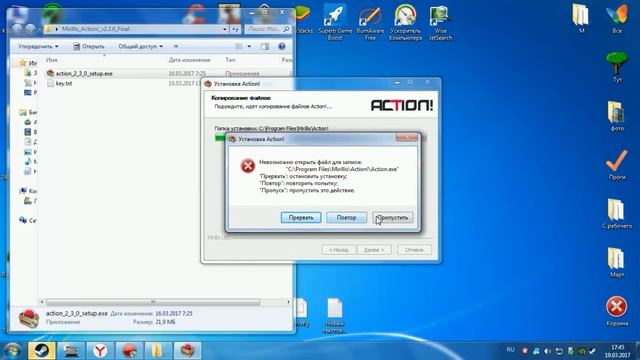Open Steam from the taskbar
Image resolution: width=640 pixels, height=360 pixels.
point(41,350)
